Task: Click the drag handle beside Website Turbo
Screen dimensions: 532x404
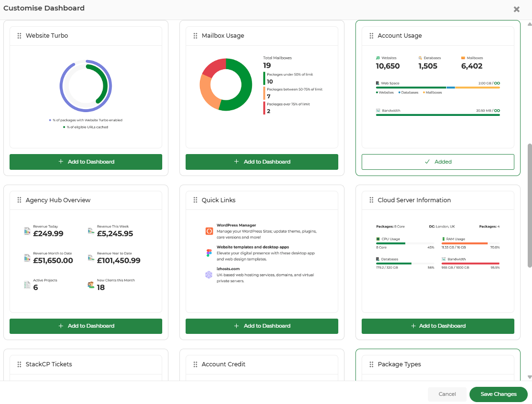Action: tap(20, 36)
